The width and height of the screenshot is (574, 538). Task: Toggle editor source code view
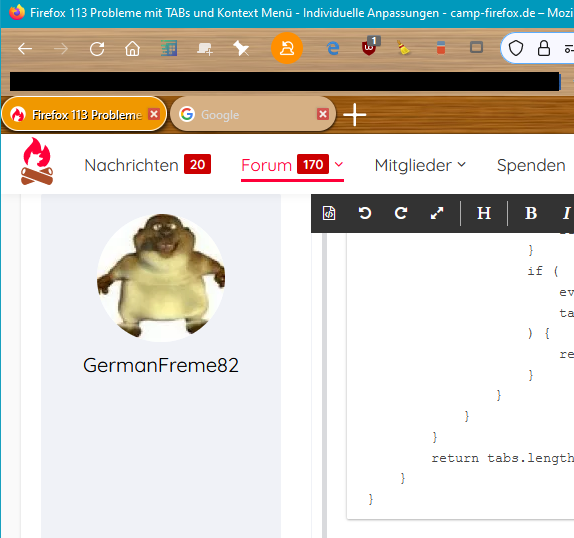tap(329, 213)
